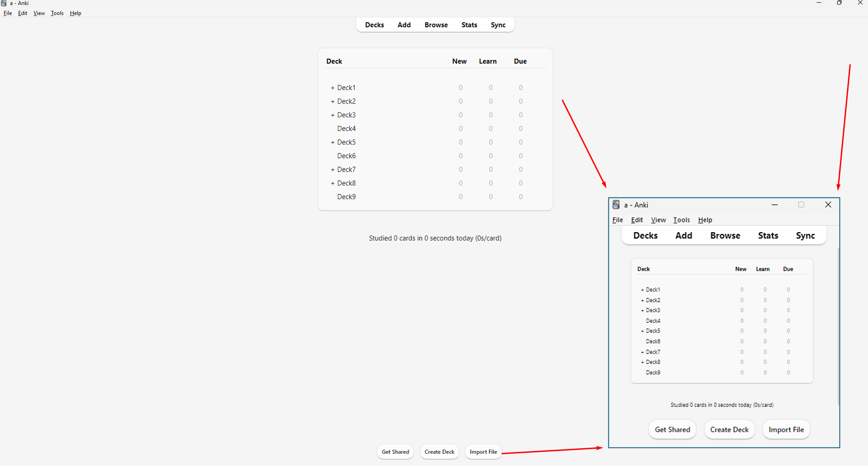Restore down the large Anki window

click(x=839, y=3)
